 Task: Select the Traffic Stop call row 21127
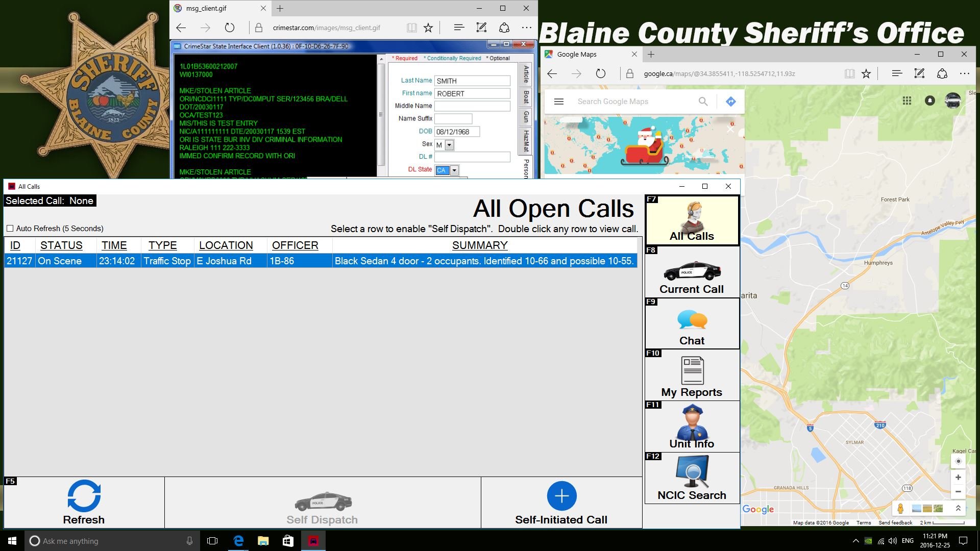click(x=321, y=261)
